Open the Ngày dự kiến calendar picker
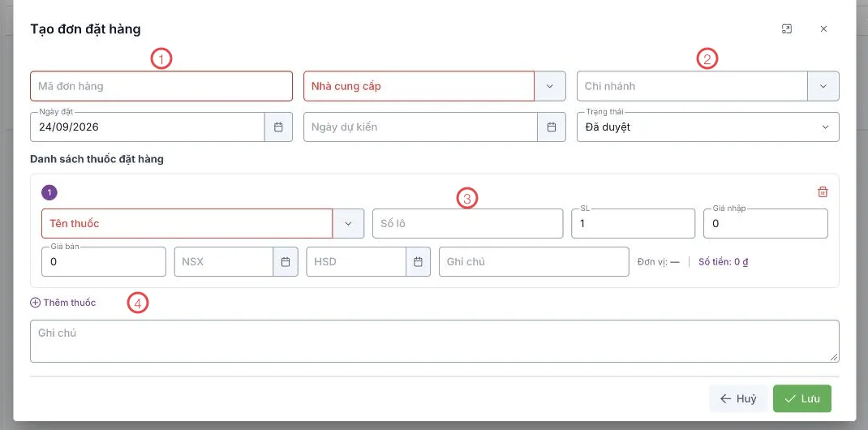The width and height of the screenshot is (868, 430). [552, 127]
